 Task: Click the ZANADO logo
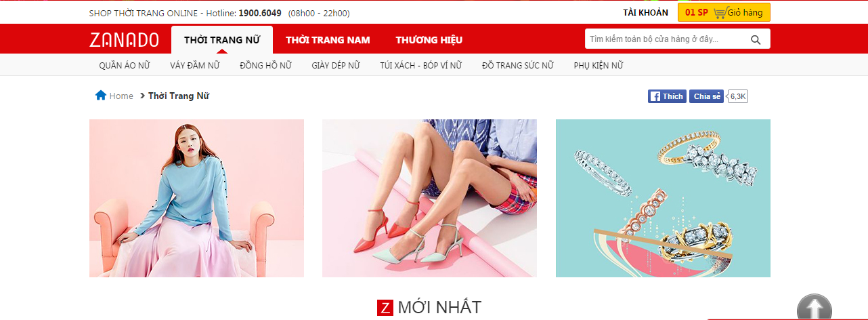[x=124, y=39]
